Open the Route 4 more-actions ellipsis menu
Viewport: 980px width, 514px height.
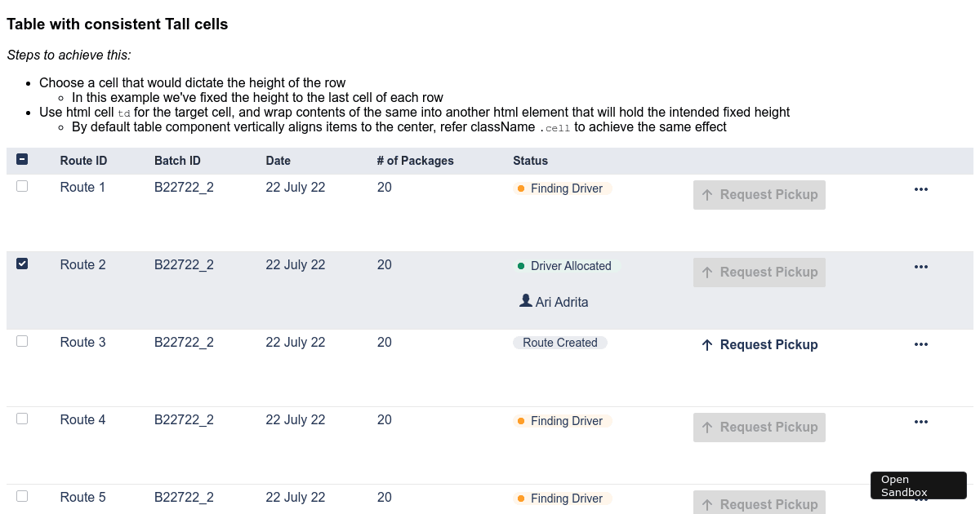(921, 422)
